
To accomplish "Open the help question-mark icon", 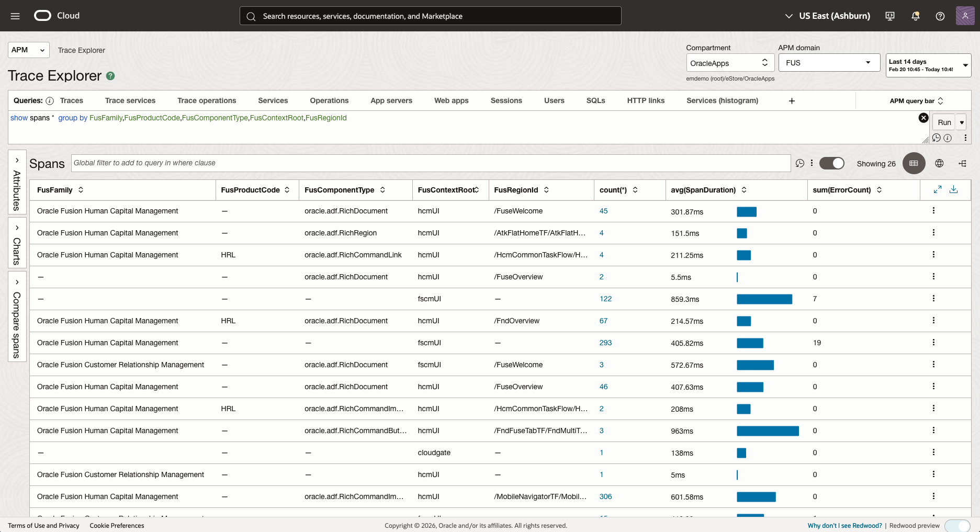I will pyautogui.click(x=940, y=16).
